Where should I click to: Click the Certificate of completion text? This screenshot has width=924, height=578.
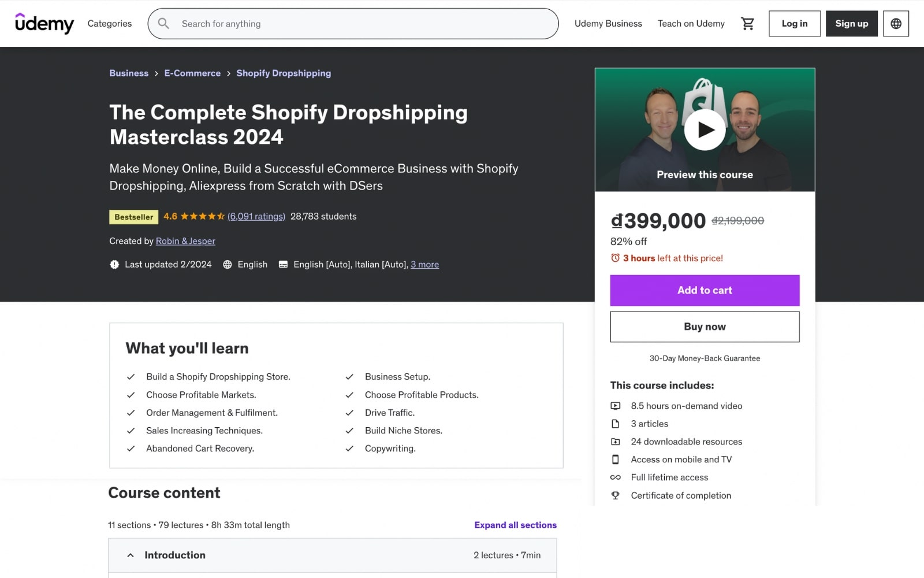point(681,495)
